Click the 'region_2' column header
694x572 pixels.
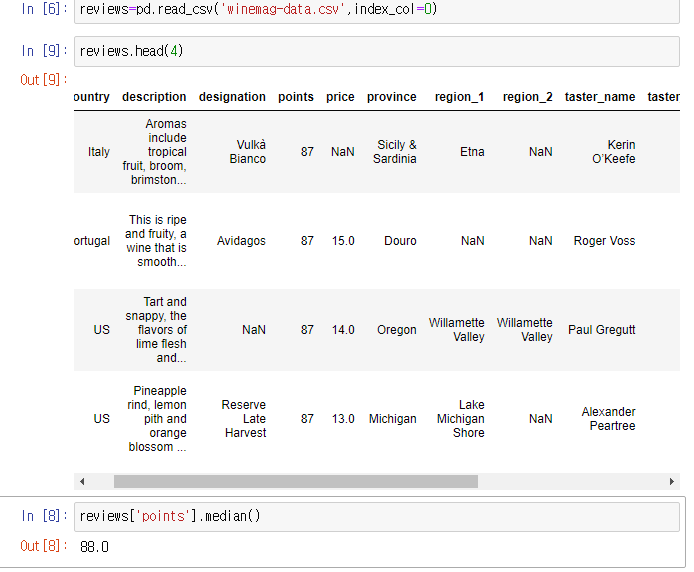[x=527, y=97]
